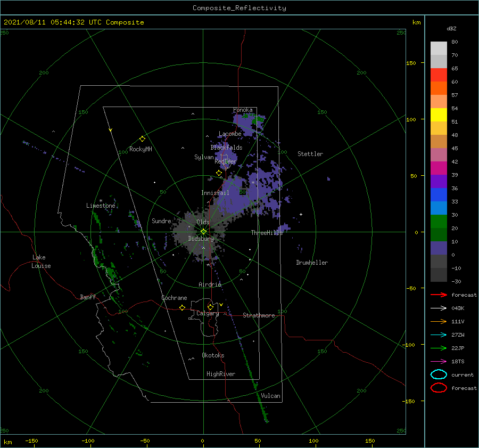The image size is (479, 448).
Task: Click the Composite_Reflectivity title text
Action: click(240, 8)
